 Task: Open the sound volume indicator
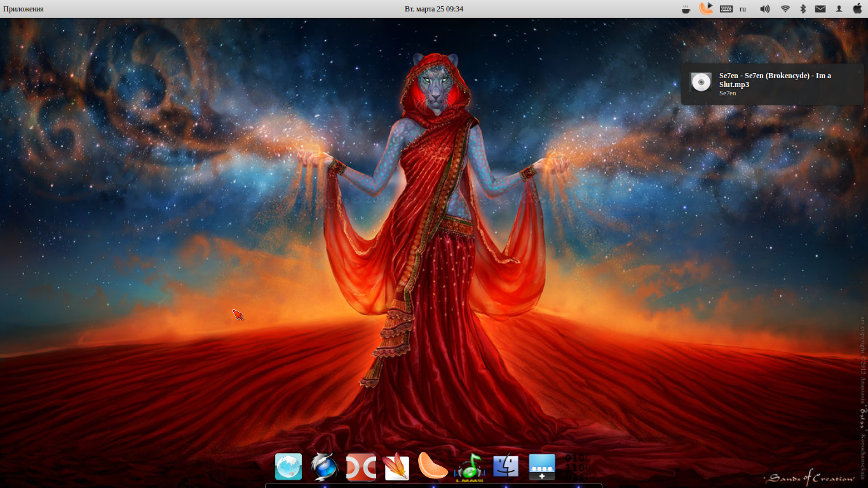[x=765, y=9]
